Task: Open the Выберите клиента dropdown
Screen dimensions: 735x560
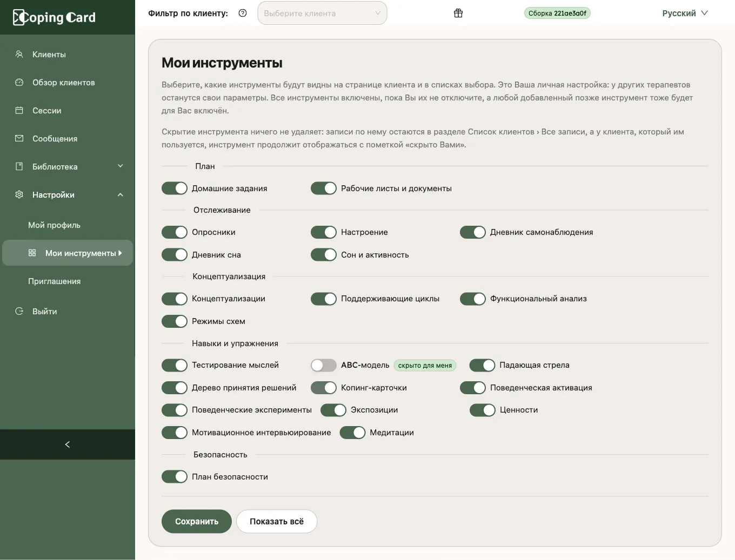Action: click(322, 13)
